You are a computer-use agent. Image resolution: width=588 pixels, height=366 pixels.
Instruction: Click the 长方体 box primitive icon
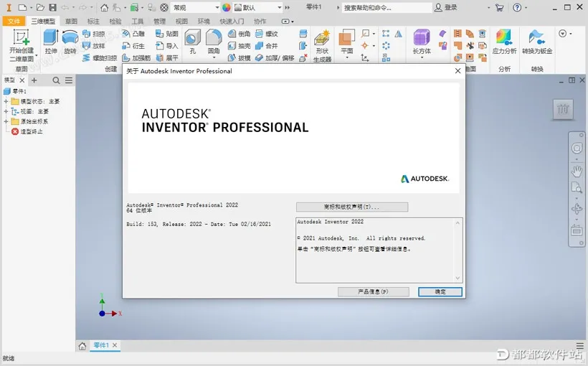click(422, 38)
